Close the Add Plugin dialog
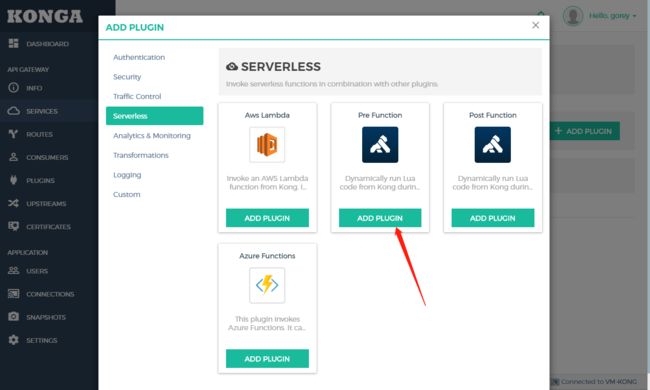Screen dimensions: 650x390 click(536, 25)
